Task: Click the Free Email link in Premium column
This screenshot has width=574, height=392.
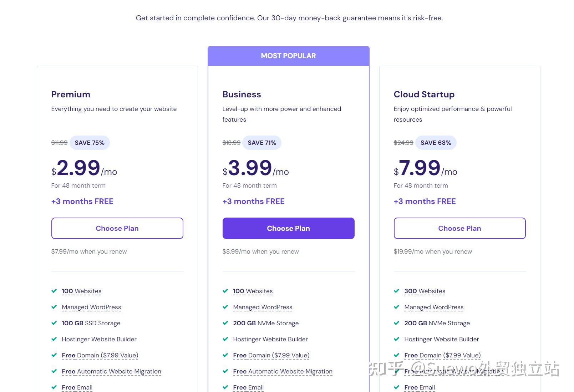Action: pos(77,387)
